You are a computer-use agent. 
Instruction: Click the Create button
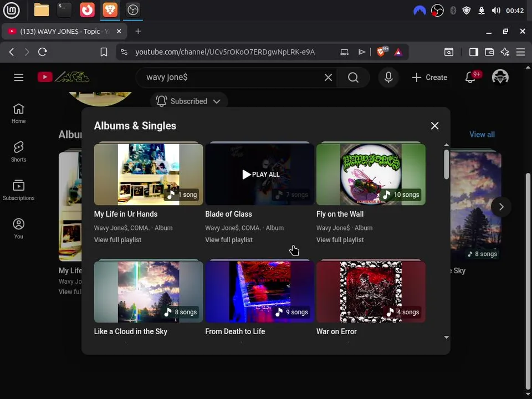(x=429, y=78)
